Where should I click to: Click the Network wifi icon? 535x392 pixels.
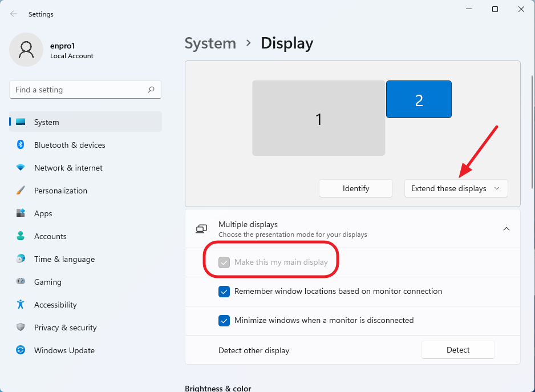tap(21, 168)
